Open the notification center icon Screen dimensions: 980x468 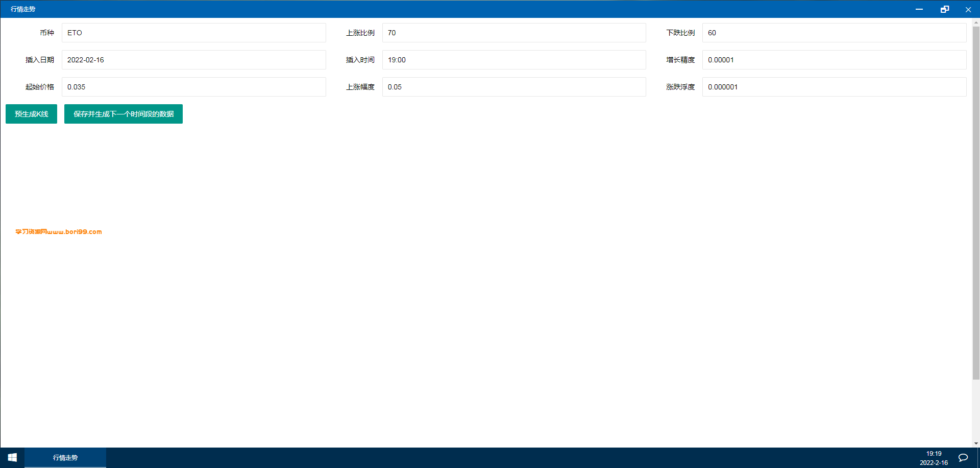(963, 458)
